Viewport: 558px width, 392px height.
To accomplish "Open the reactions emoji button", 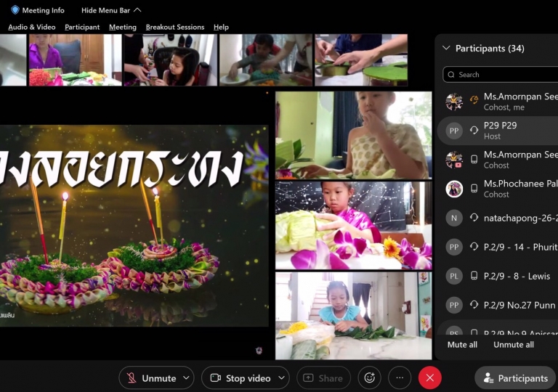I will point(369,377).
